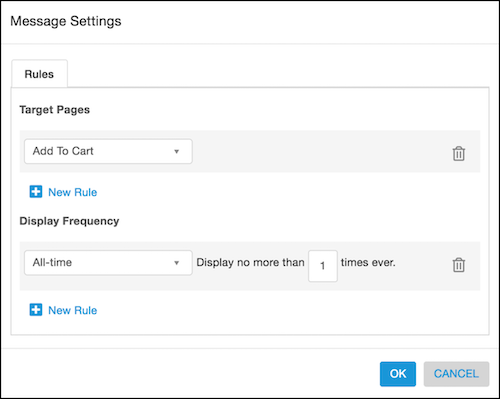Click the Target Pages heading
The image size is (500, 399).
click(x=55, y=110)
